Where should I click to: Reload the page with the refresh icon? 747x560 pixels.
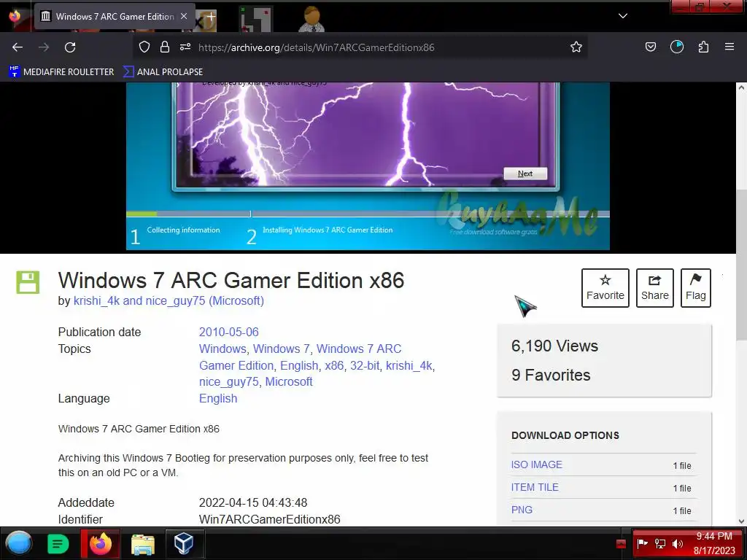point(70,47)
